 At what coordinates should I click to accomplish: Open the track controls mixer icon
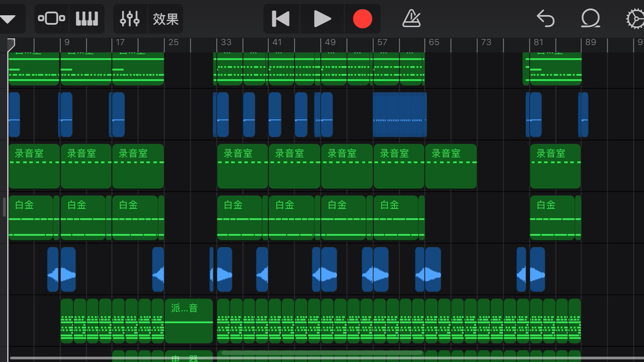click(130, 18)
